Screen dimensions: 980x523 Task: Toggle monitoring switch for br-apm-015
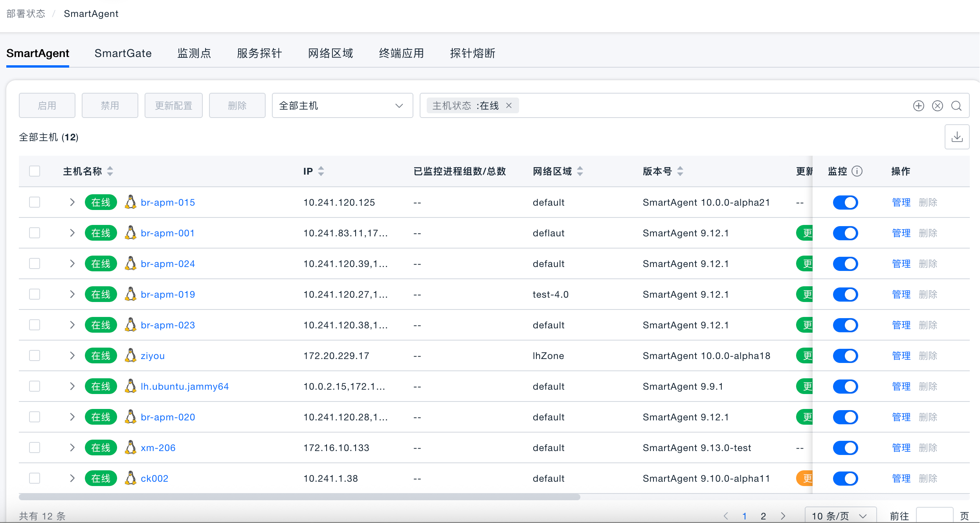pyautogui.click(x=845, y=202)
